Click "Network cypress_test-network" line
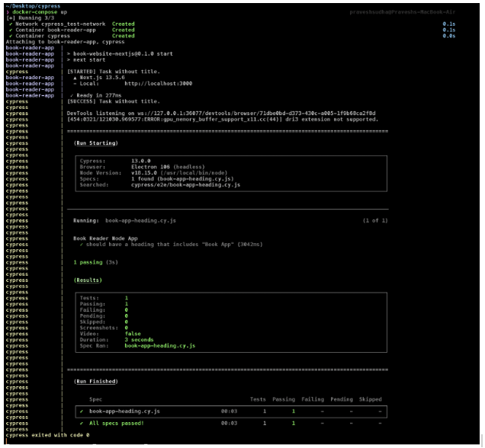This screenshot has height=448, width=485. (x=72, y=24)
